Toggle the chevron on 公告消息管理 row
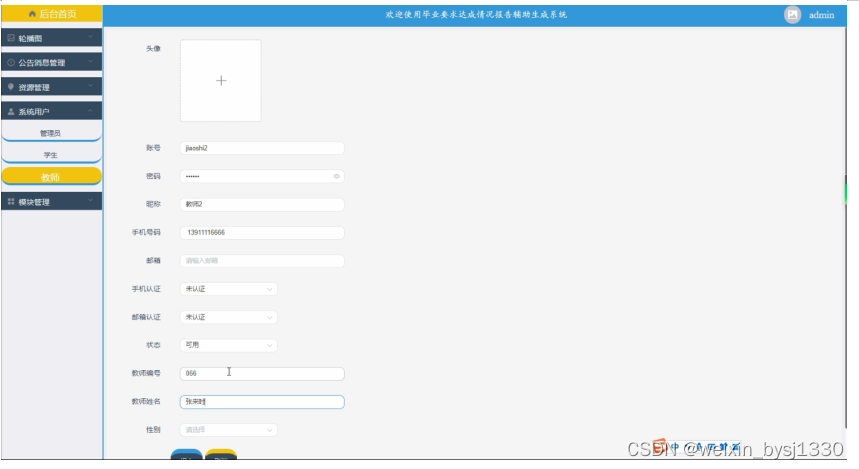Image resolution: width=859 pixels, height=469 pixels. coord(90,62)
